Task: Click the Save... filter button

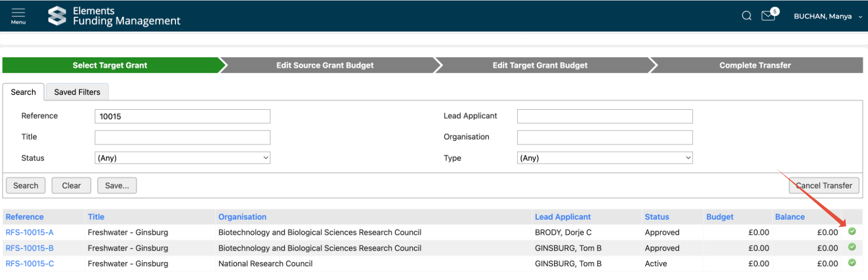Action: tap(117, 185)
